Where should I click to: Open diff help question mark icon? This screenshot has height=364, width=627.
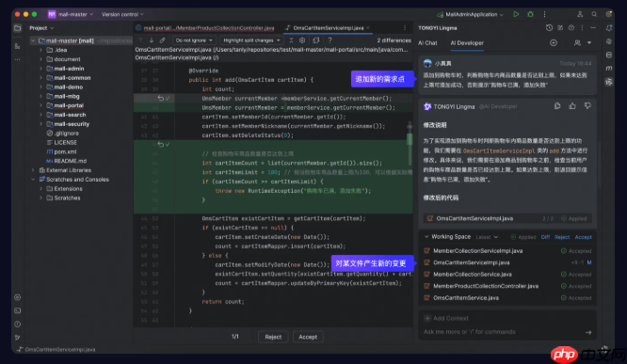click(330, 40)
